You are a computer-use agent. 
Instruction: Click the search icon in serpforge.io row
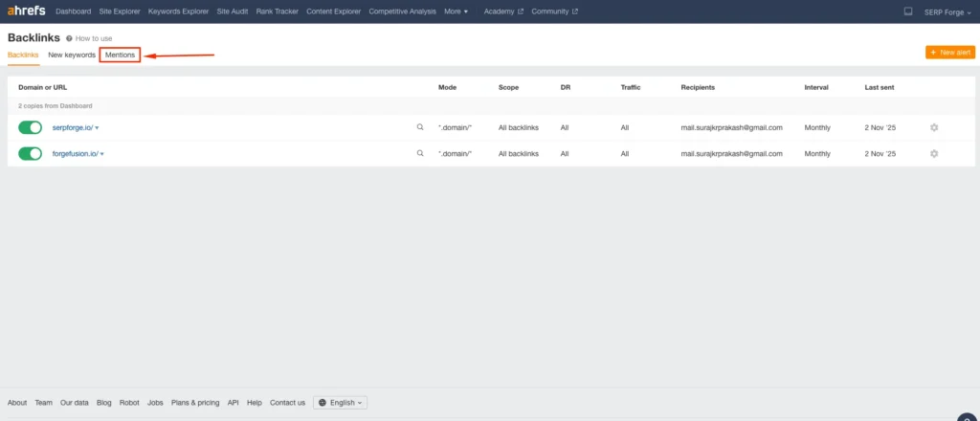click(x=419, y=127)
